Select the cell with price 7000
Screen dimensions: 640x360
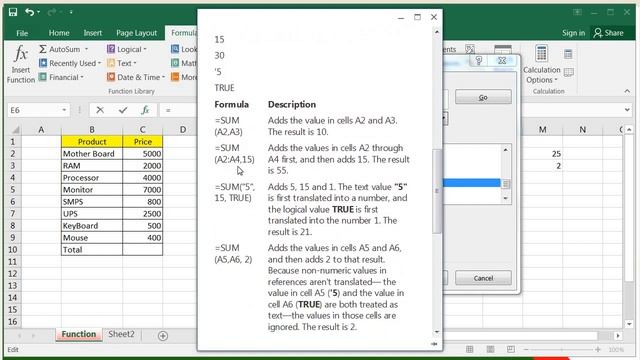pyautogui.click(x=142, y=189)
